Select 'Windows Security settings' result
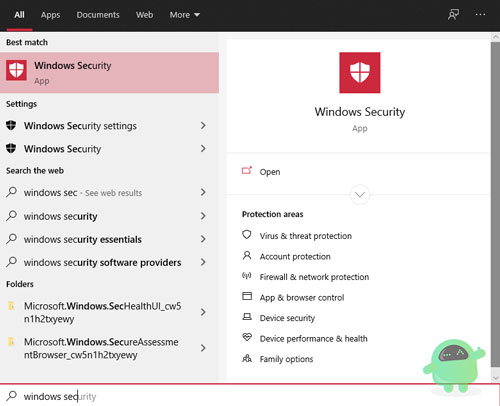The height and width of the screenshot is (406, 500). pos(109,126)
